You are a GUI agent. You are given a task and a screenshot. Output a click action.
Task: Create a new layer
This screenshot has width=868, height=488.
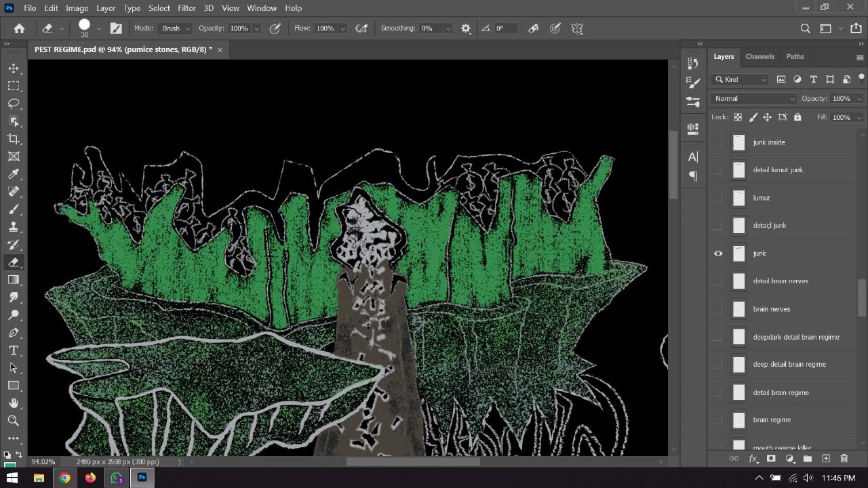tap(826, 459)
